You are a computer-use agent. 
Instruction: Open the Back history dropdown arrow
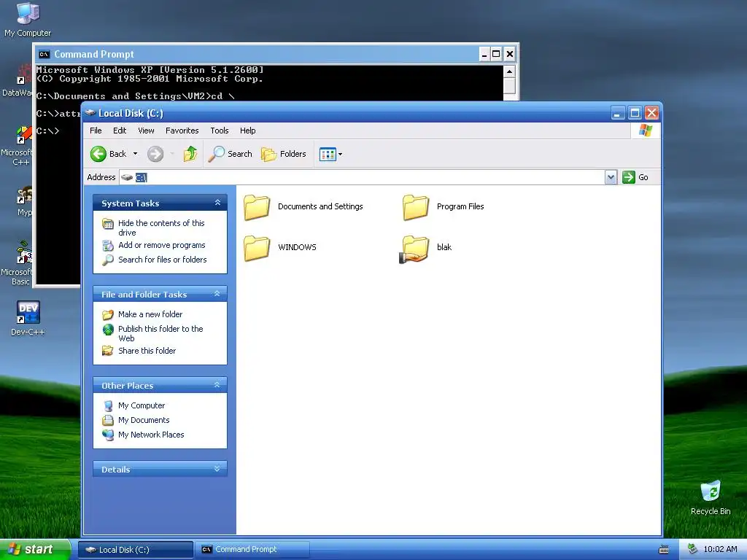click(135, 154)
